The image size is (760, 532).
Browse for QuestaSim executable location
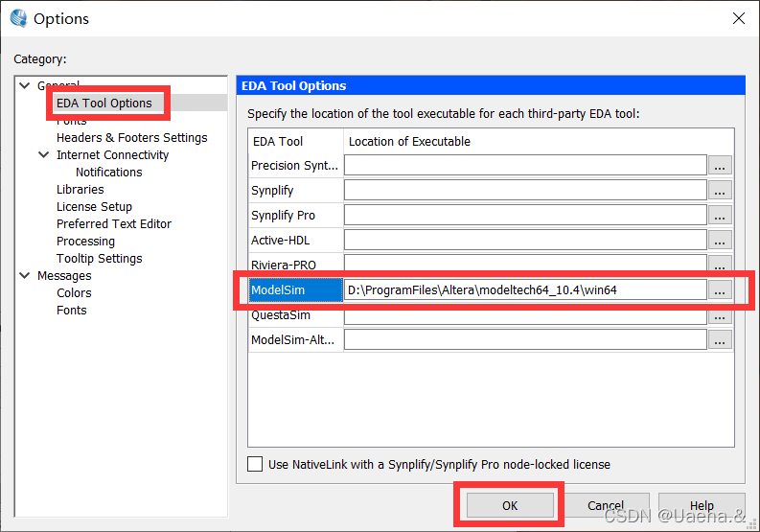[x=720, y=316]
